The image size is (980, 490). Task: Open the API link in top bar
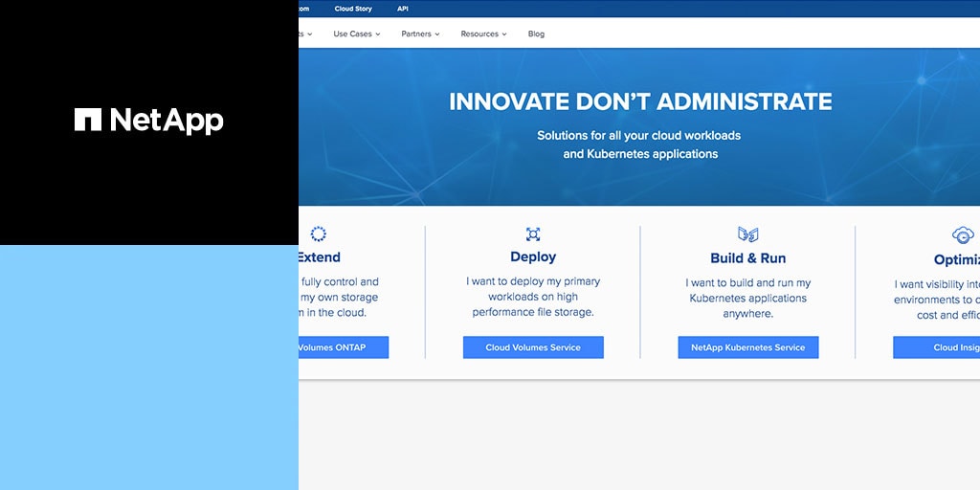tap(403, 9)
